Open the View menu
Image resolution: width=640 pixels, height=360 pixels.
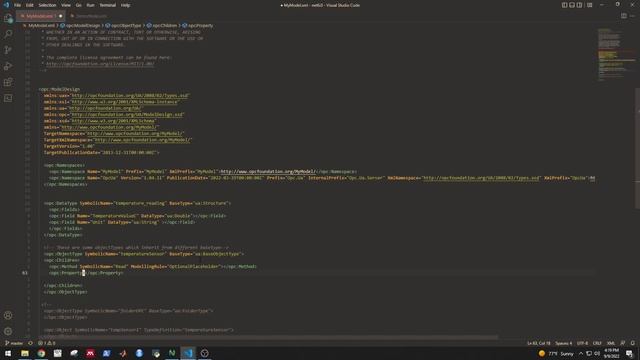66,5
